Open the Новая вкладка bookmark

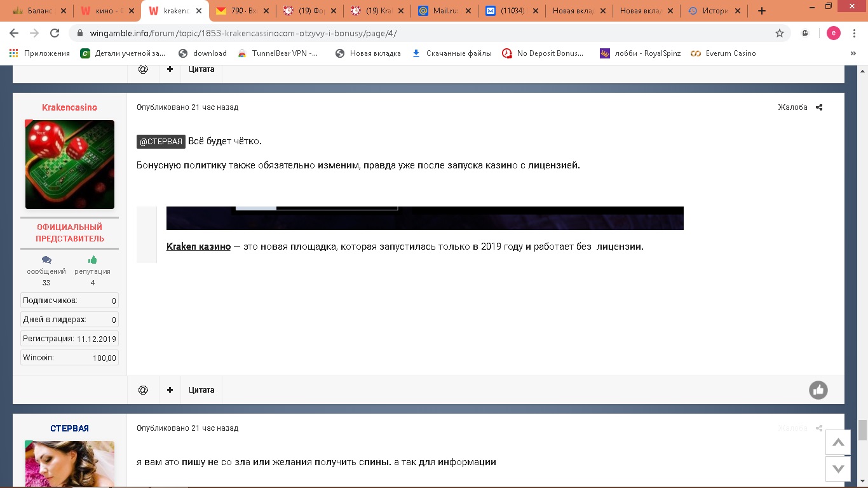coord(368,53)
